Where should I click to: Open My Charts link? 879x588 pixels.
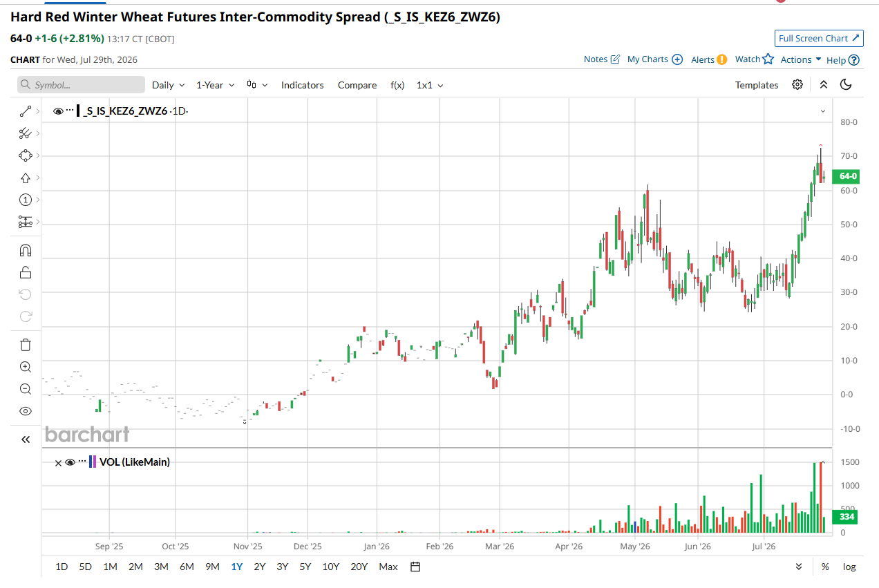click(x=655, y=59)
